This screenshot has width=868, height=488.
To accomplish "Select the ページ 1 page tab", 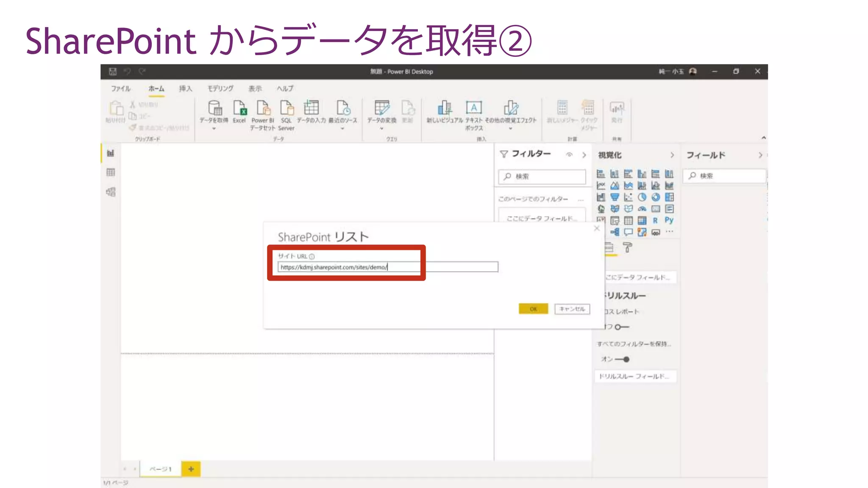I will pyautogui.click(x=161, y=469).
